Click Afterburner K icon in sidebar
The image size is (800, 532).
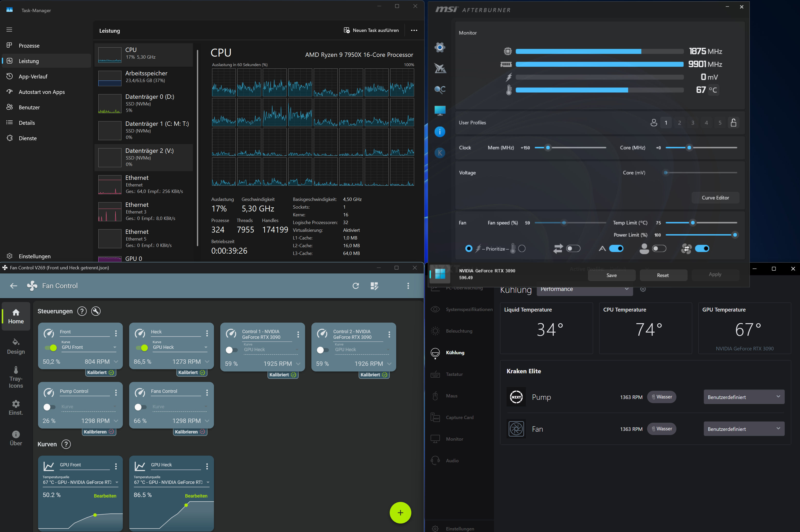point(440,153)
